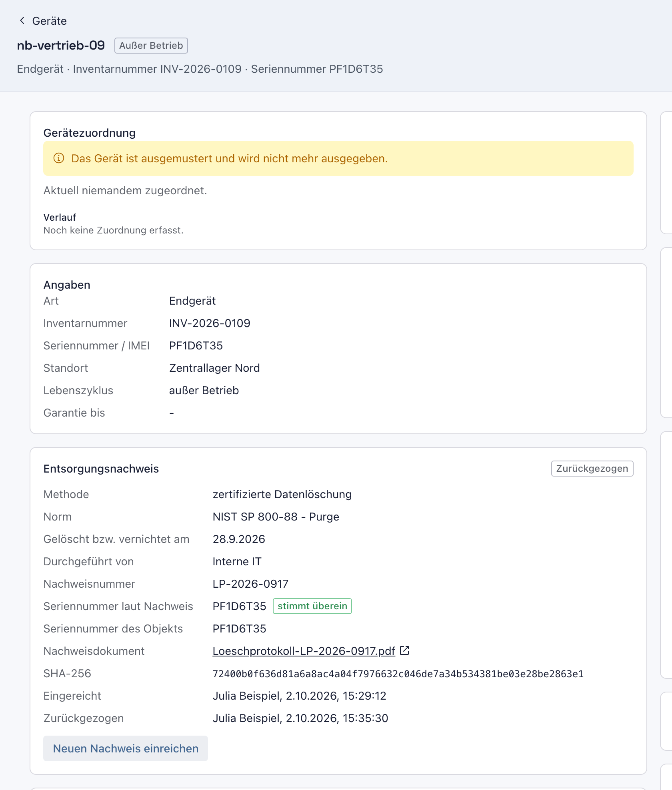Open Loeschprotokoll-LP-2026-0917.pdf document
The image size is (672, 790).
304,651
